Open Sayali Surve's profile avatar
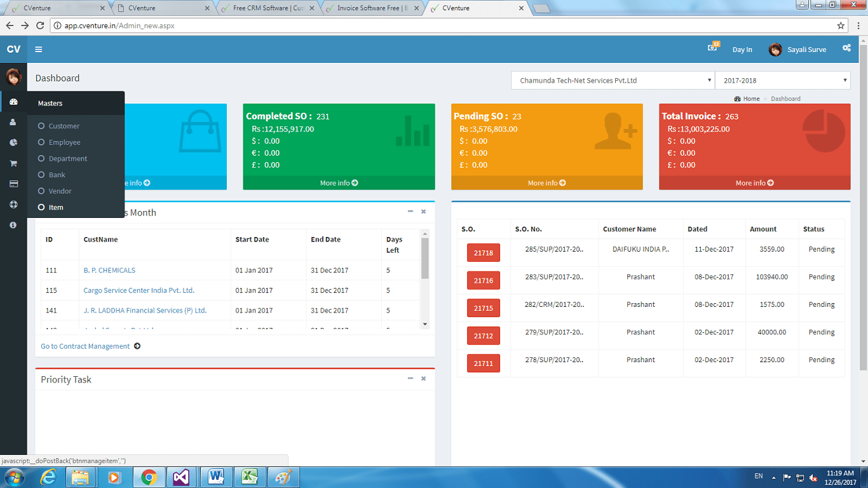 point(776,49)
